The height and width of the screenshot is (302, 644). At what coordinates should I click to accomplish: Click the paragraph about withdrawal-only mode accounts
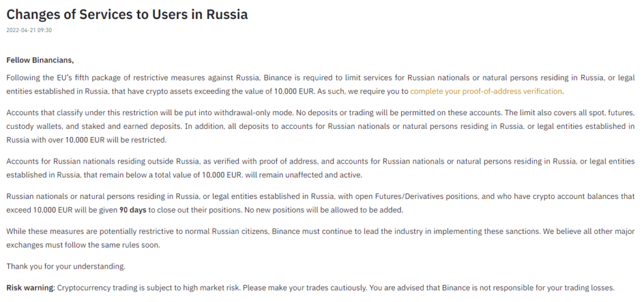coord(320,126)
